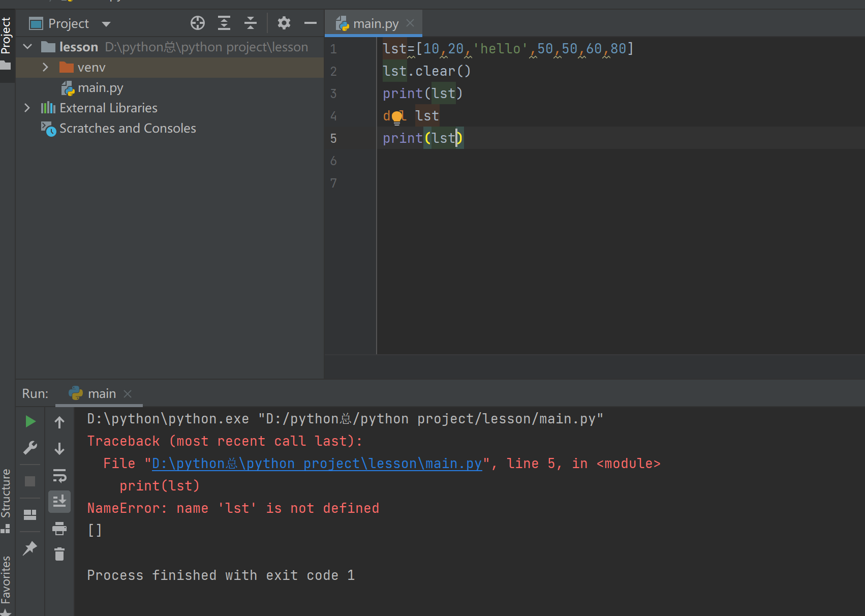Click Print console output icon
Screen dimensions: 865x616
tap(59, 529)
